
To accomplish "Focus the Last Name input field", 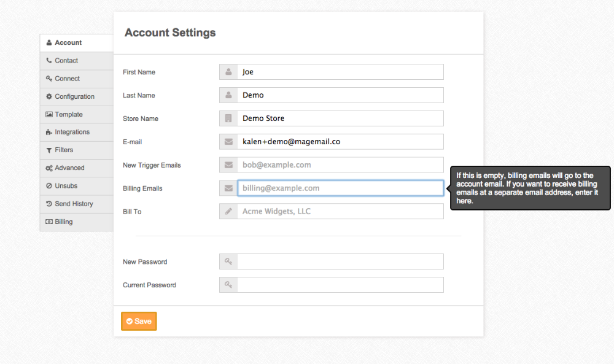I will pyautogui.click(x=340, y=95).
